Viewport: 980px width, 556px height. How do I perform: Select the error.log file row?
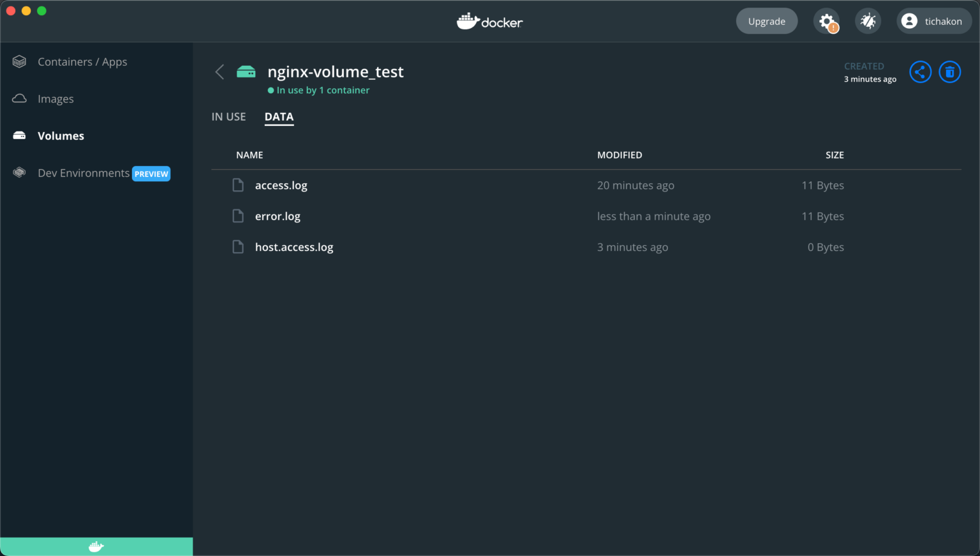click(x=278, y=216)
